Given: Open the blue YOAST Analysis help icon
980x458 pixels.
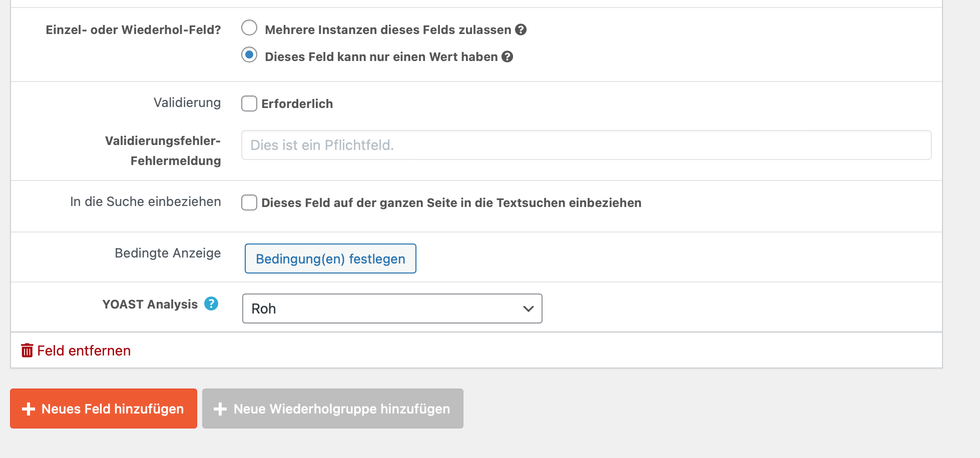Looking at the screenshot, I should (x=211, y=304).
